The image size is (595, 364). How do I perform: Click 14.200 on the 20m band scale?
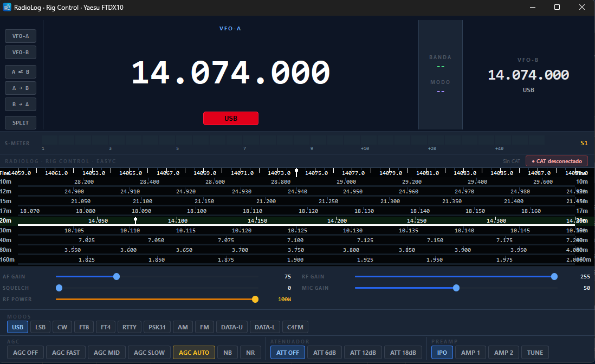pyautogui.click(x=337, y=220)
